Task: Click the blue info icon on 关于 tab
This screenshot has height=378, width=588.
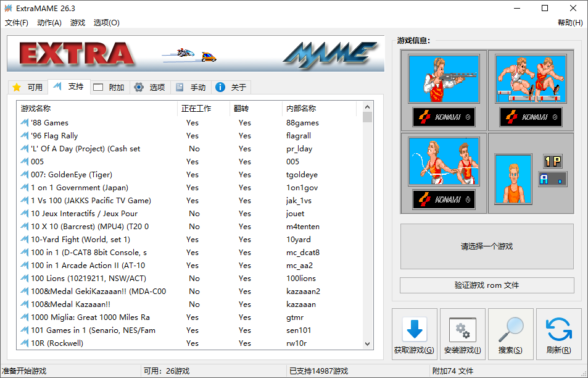Action: [x=220, y=86]
